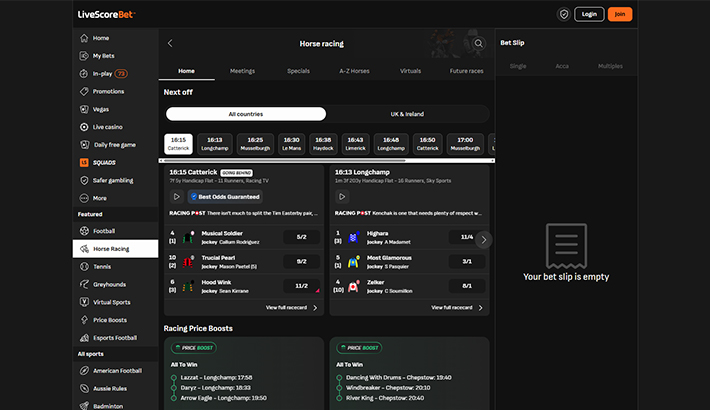Open the Acca bet slip tab
The image size is (710, 410).
pos(562,66)
